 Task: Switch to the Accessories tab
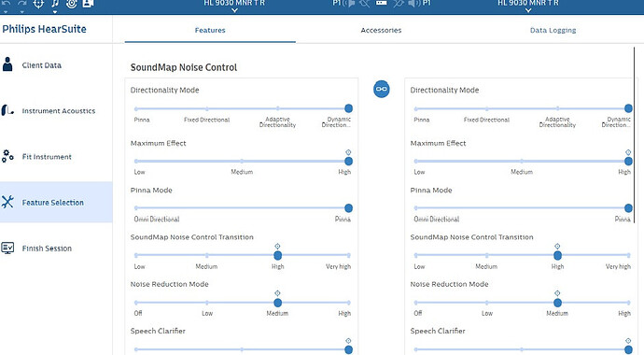pos(381,30)
